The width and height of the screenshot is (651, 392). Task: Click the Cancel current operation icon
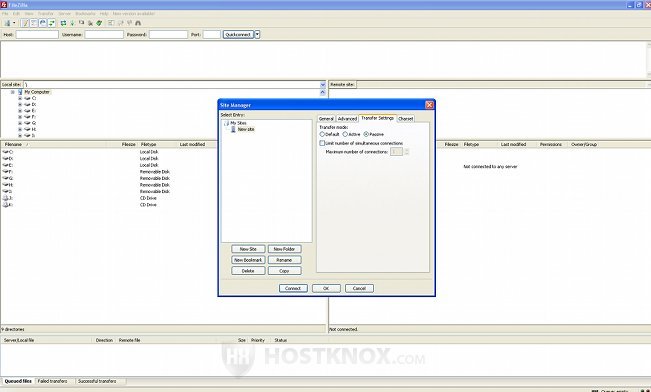point(81,22)
